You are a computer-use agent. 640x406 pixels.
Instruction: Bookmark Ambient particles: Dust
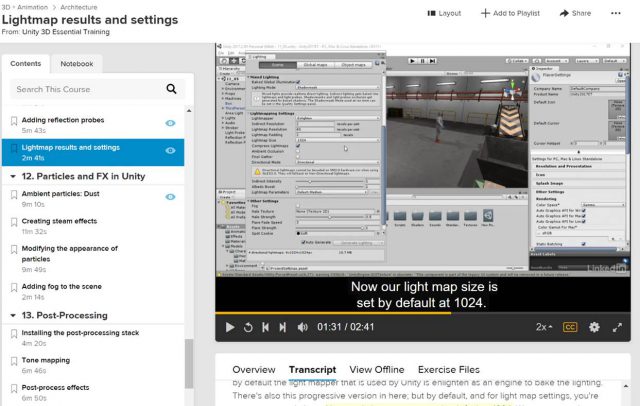pyautogui.click(x=14, y=195)
